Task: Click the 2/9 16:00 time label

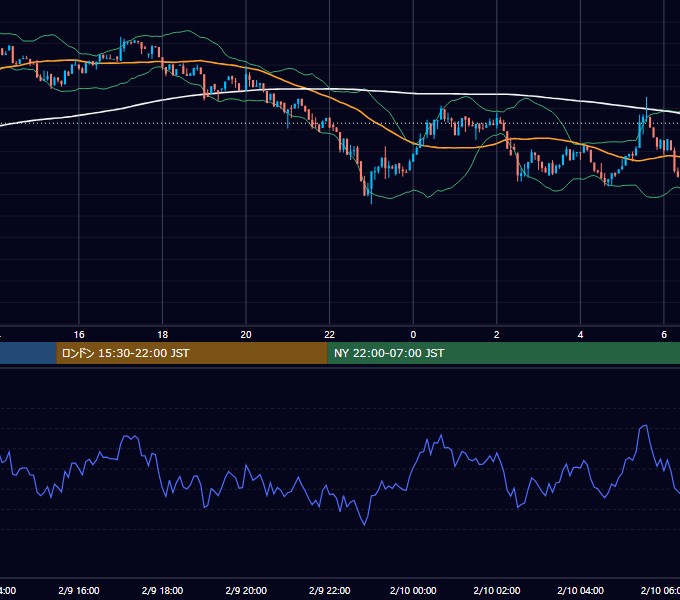Action: [x=78, y=590]
